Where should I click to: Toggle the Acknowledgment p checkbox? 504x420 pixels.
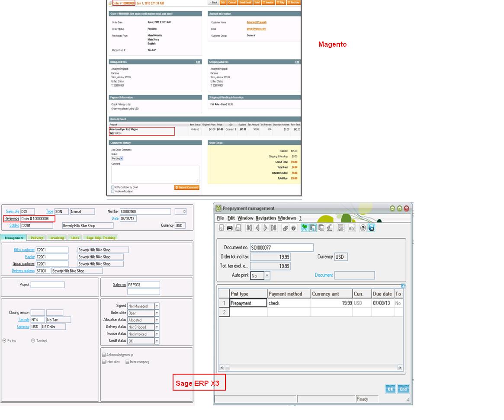(104, 355)
